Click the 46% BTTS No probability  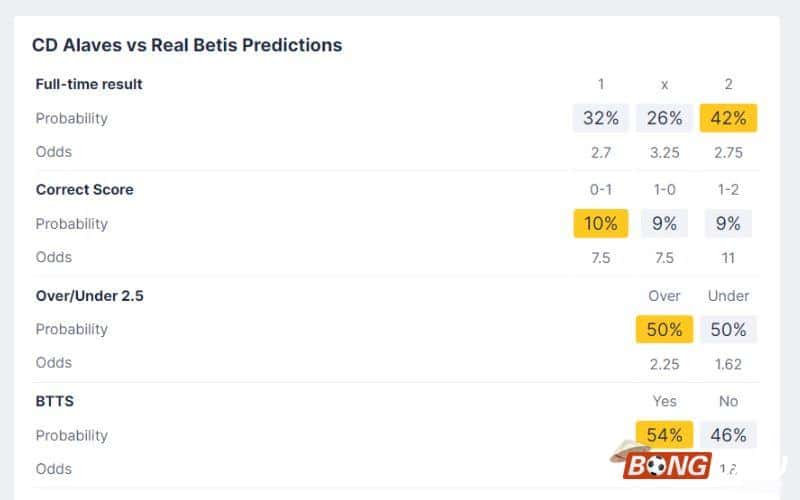click(728, 435)
